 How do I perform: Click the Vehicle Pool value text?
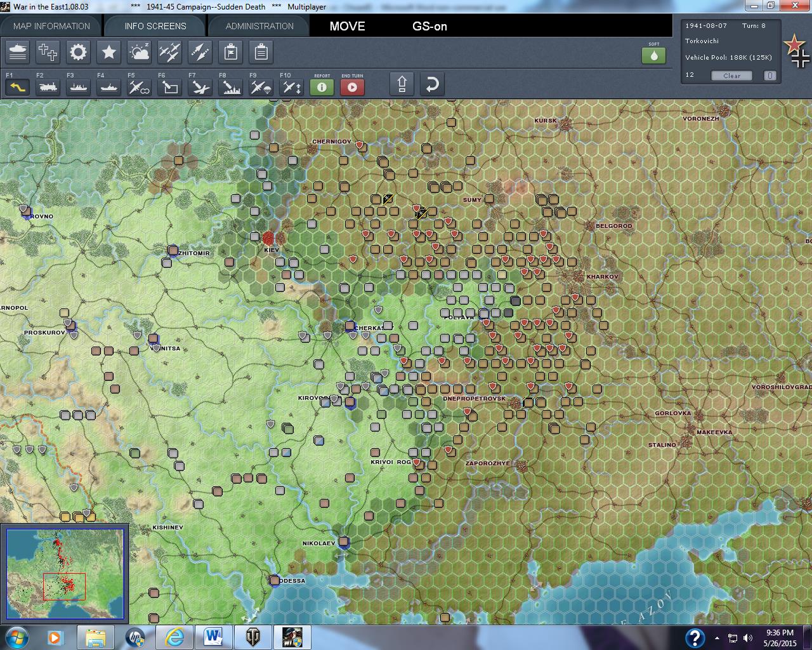coord(728,58)
